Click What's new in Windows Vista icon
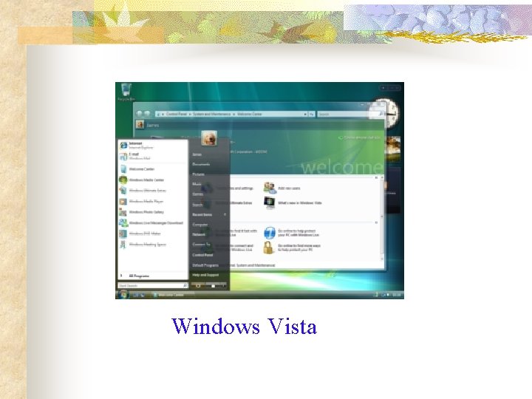This screenshot has height=399, width=532. [x=270, y=202]
